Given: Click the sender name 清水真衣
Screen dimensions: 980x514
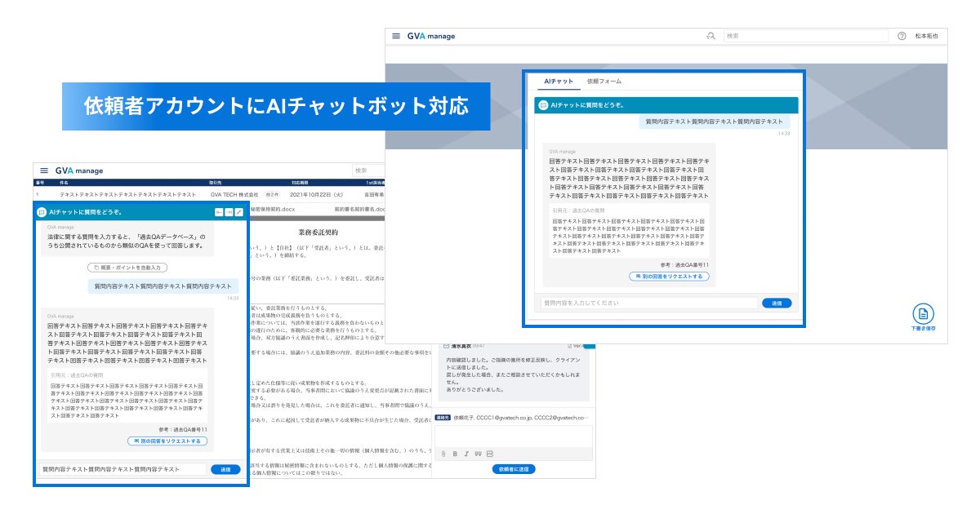Looking at the screenshot, I should coord(462,346).
